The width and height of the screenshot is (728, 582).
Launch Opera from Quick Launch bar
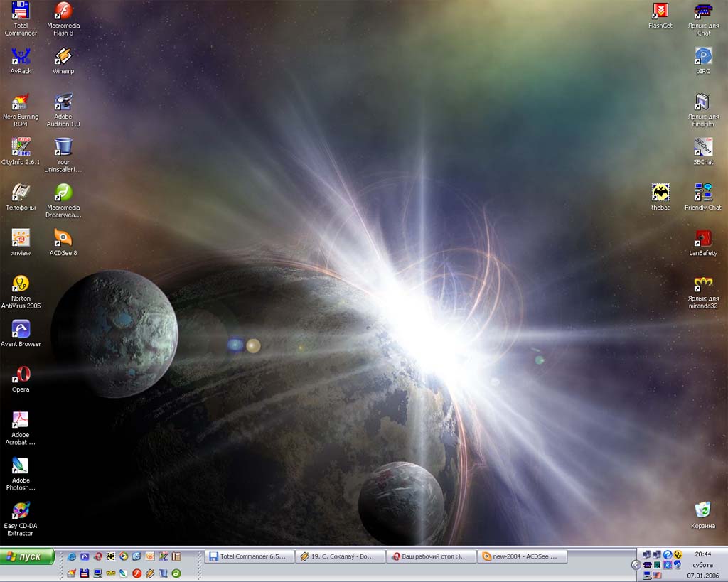point(97,556)
